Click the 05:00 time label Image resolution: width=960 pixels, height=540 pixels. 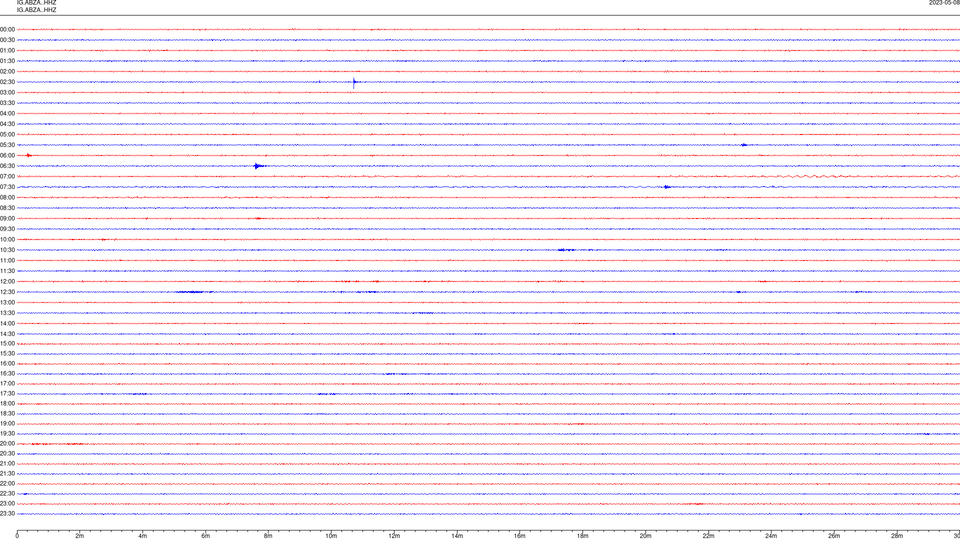7,134
